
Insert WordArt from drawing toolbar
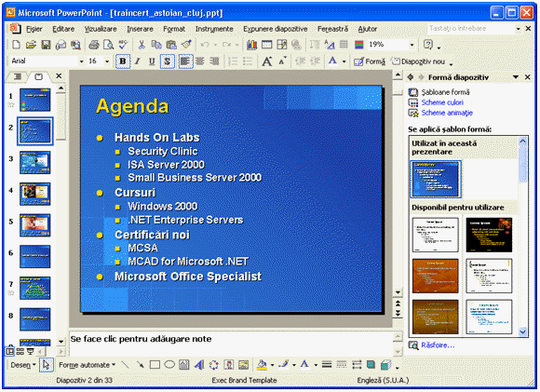(199, 364)
